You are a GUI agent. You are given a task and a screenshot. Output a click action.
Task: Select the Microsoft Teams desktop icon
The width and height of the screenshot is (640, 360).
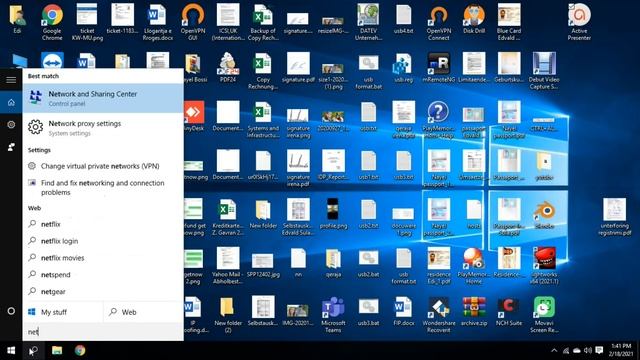click(x=333, y=314)
